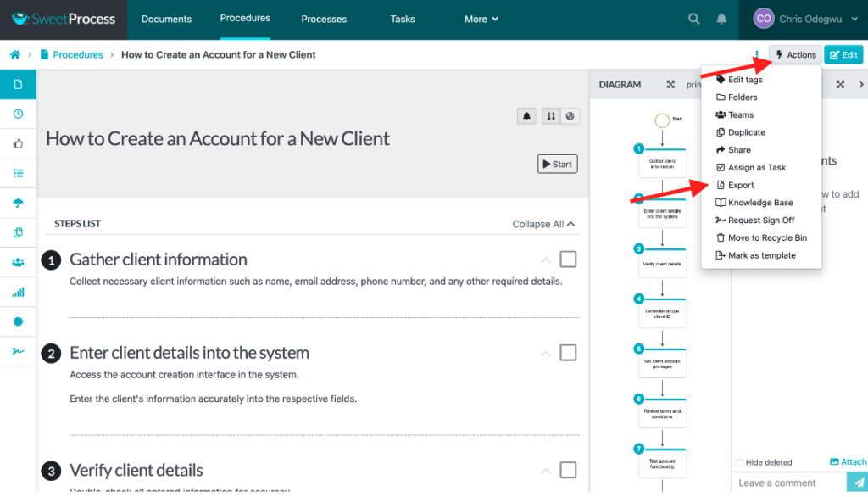Click user avatar CO circle

[764, 19]
